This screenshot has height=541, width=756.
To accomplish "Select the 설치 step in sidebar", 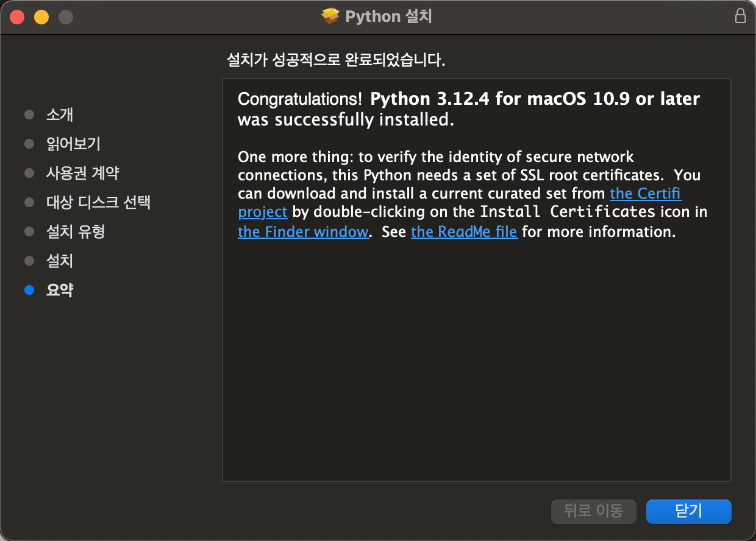I will coord(60,261).
